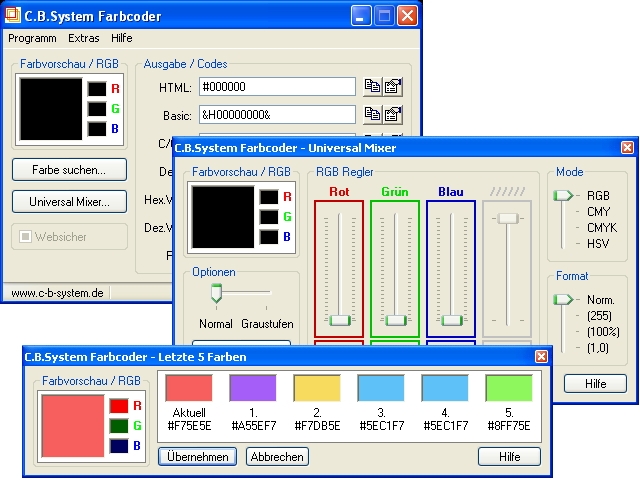Open the Universal Mixer... dialog

coord(69,202)
